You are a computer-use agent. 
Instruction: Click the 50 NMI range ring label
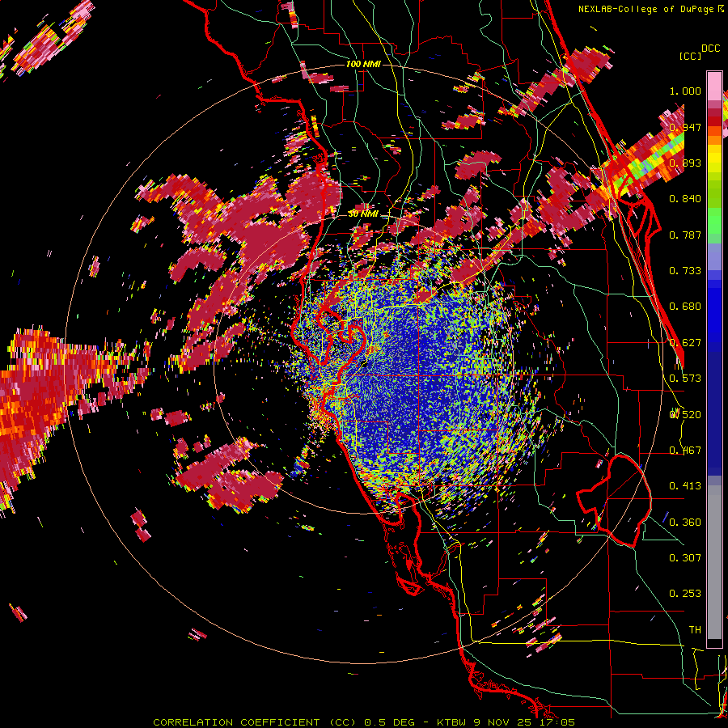coord(363,214)
